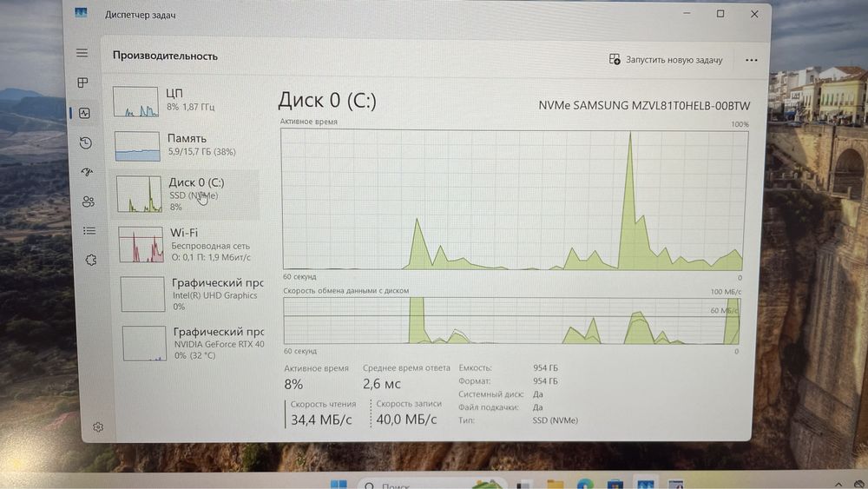Open the Windows Start menu
Image resolution: width=868 pixels, height=489 pixels.
coord(339,484)
